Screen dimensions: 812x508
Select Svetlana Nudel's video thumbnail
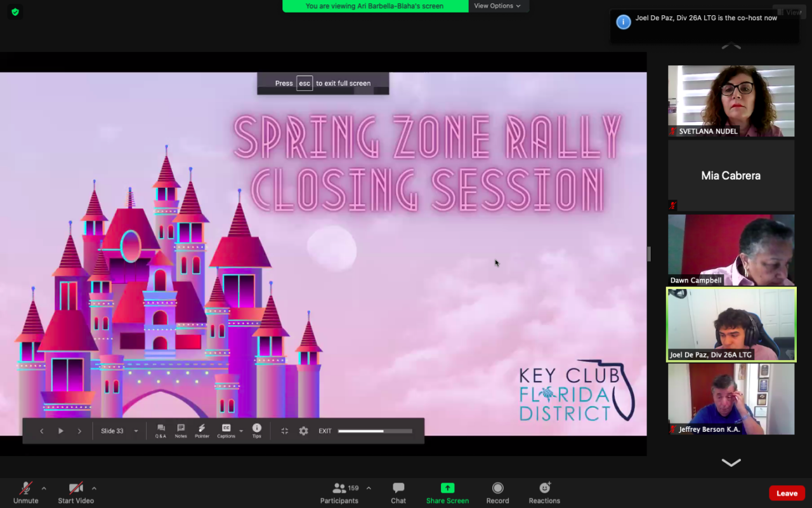click(731, 101)
